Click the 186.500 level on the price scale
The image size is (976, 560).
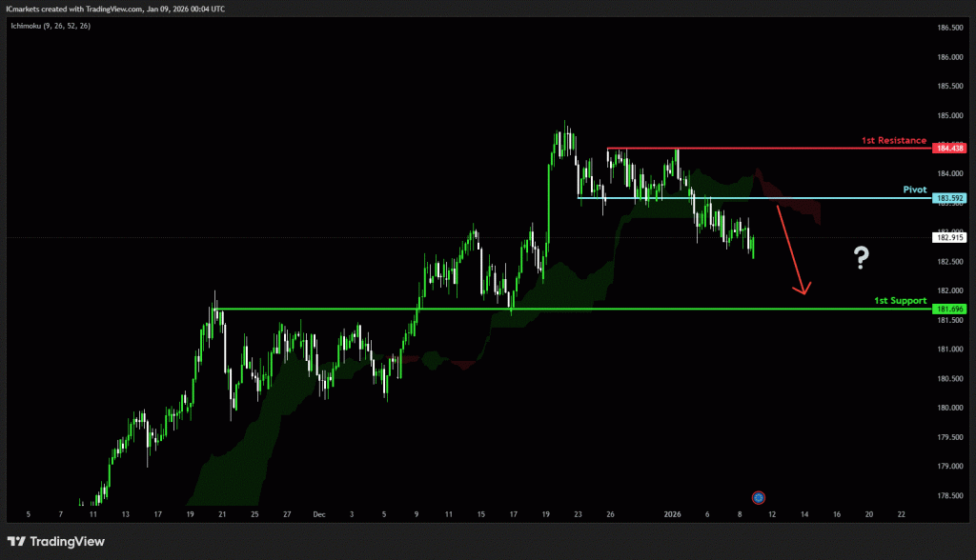click(949, 28)
